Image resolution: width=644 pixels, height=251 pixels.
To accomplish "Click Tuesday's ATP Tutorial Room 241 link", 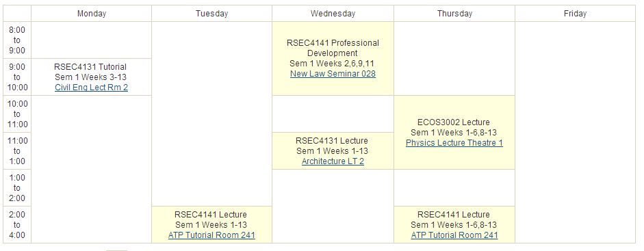I will coord(211,235).
